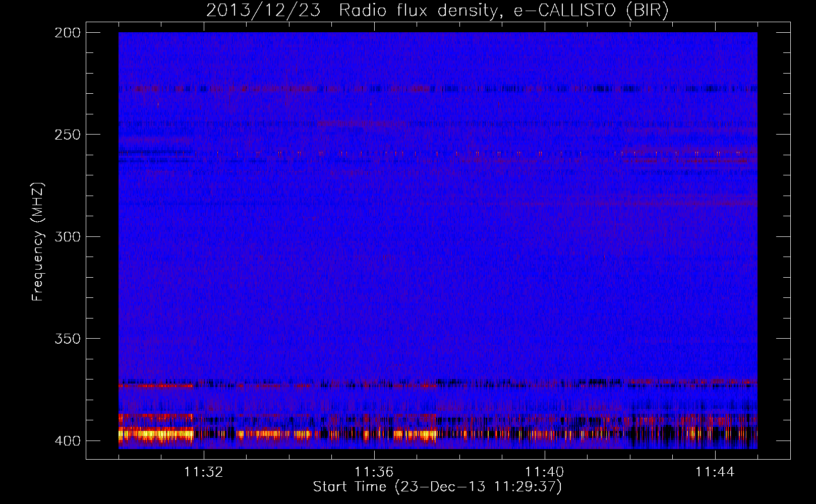Select the 200 frequency tick label
816x504 pixels.
coord(68,33)
